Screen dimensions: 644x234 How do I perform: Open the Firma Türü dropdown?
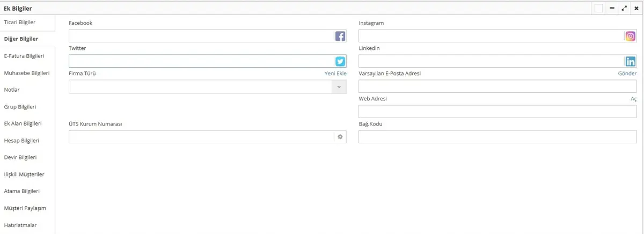click(x=339, y=87)
